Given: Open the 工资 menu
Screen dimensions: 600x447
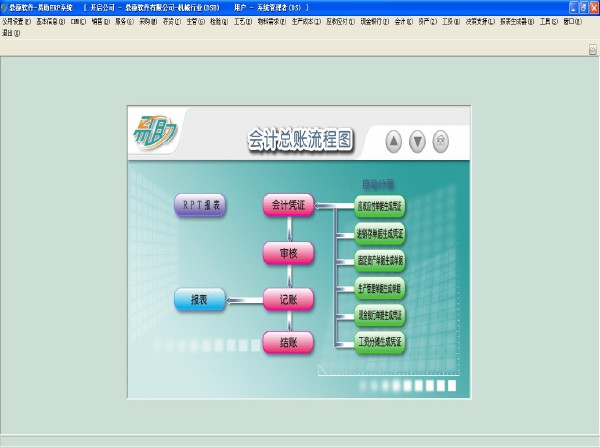Looking at the screenshot, I should click(x=451, y=21).
